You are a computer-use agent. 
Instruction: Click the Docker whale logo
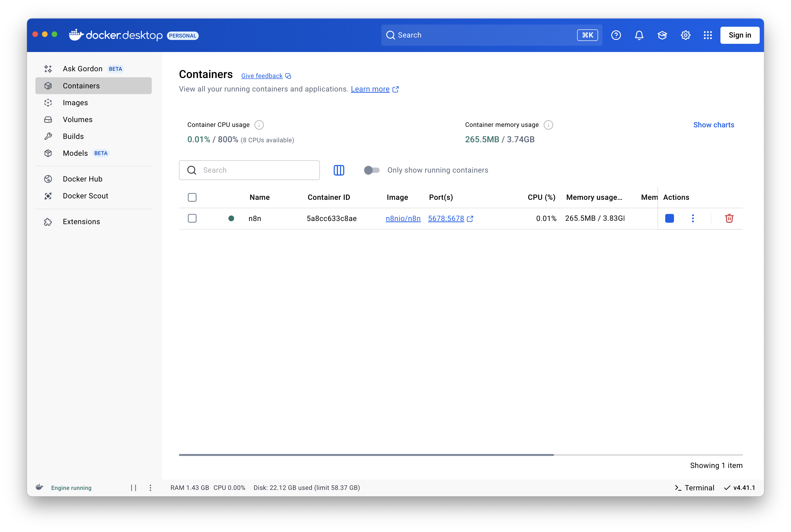[x=76, y=35]
